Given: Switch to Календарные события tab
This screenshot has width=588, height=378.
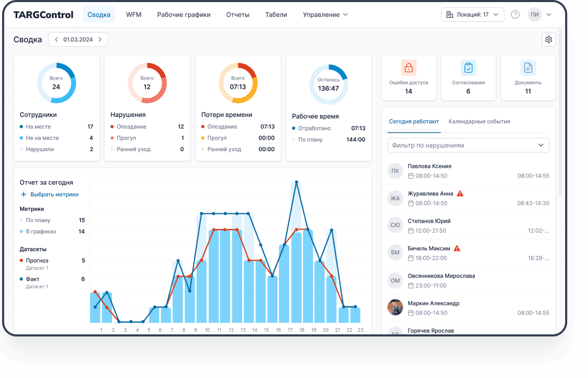Looking at the screenshot, I should click(x=479, y=122).
